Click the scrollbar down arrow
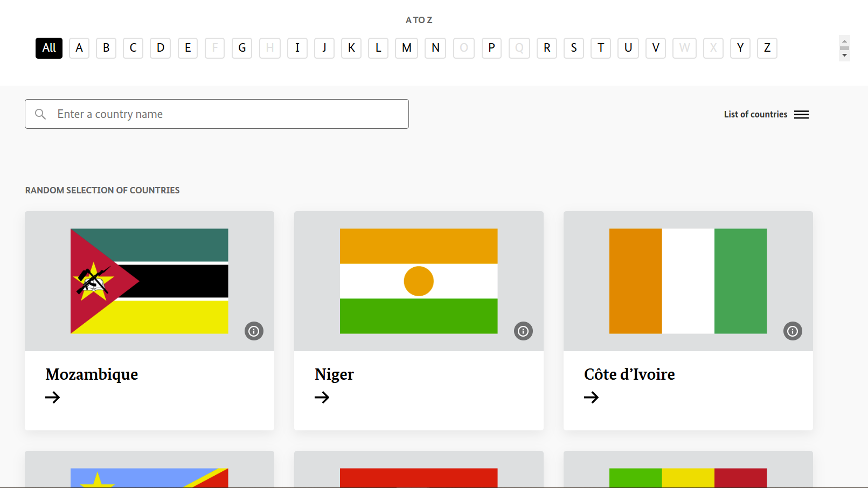 pyautogui.click(x=844, y=55)
